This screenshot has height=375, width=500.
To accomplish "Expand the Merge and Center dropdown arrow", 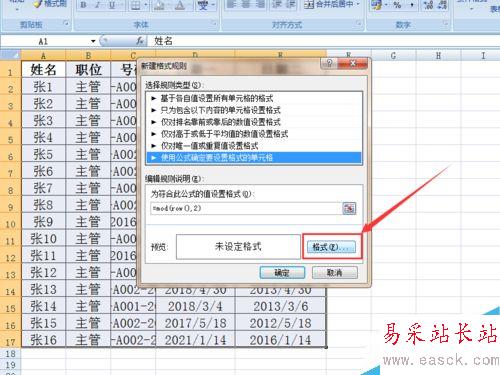I will click(x=358, y=4).
